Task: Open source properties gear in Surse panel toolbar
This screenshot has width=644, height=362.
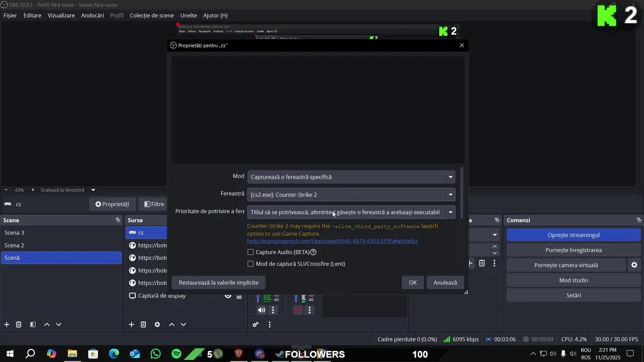Action: [x=157, y=325]
